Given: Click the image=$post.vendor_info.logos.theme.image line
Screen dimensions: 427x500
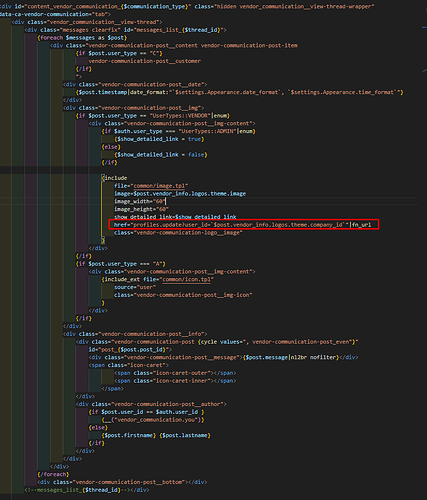Looking at the screenshot, I should click(180, 194).
